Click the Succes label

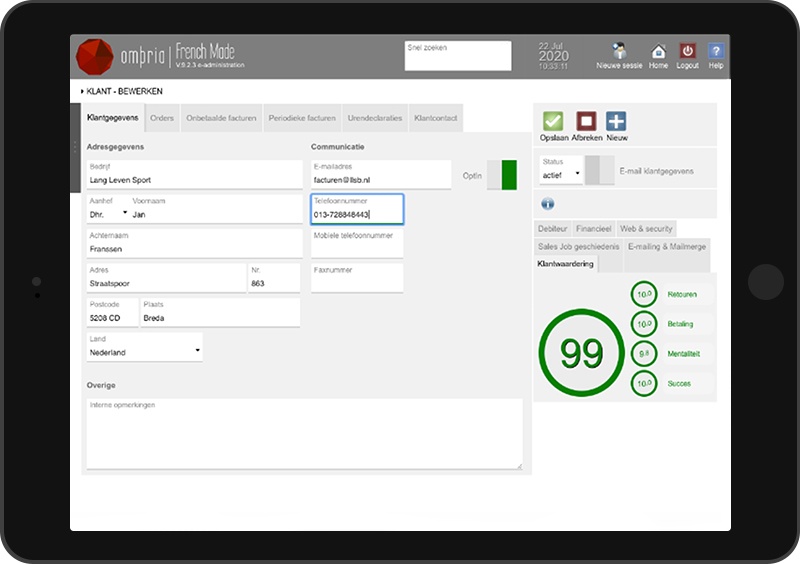[x=679, y=383]
